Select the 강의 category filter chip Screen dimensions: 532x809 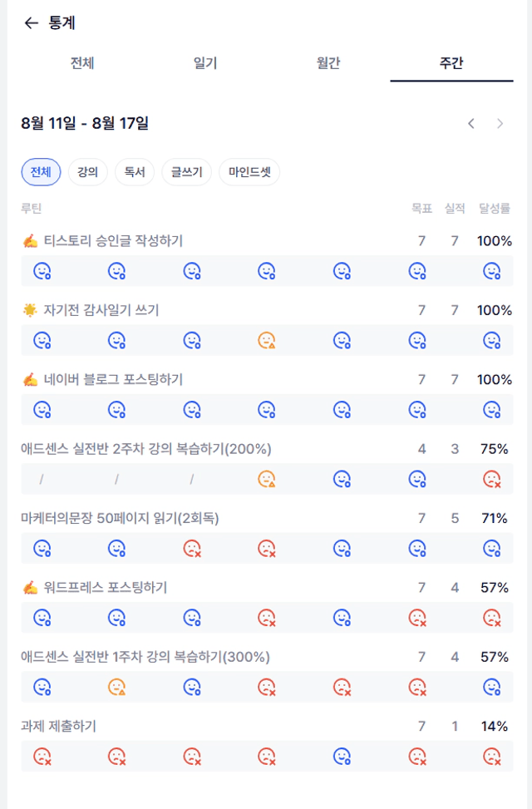click(x=88, y=172)
